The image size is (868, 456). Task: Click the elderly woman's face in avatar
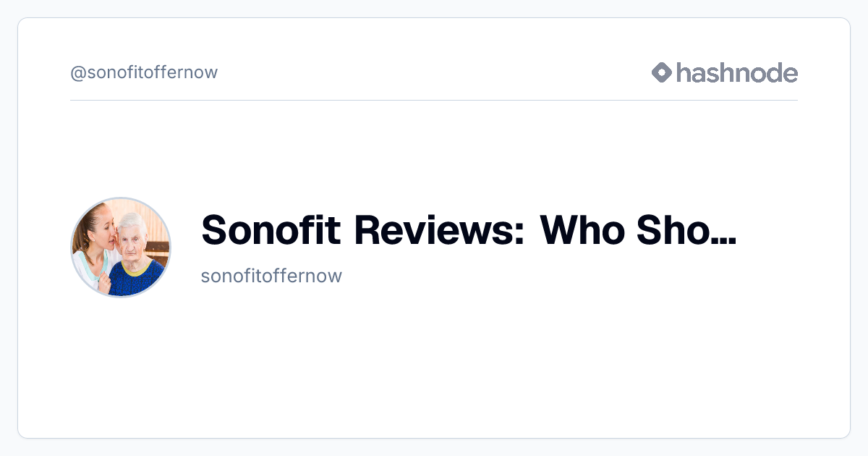pos(133,237)
